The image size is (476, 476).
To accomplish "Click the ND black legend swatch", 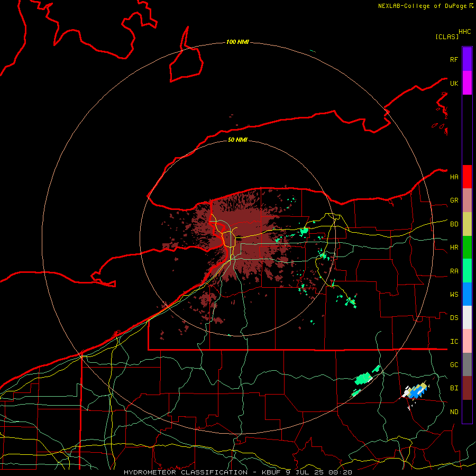I will [x=467, y=411].
